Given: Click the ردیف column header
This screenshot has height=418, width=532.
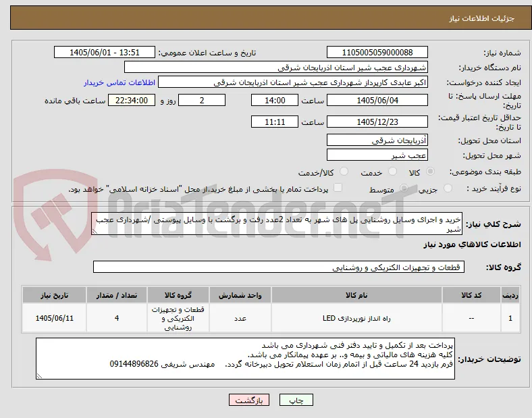Looking at the screenshot, I should (510, 295).
